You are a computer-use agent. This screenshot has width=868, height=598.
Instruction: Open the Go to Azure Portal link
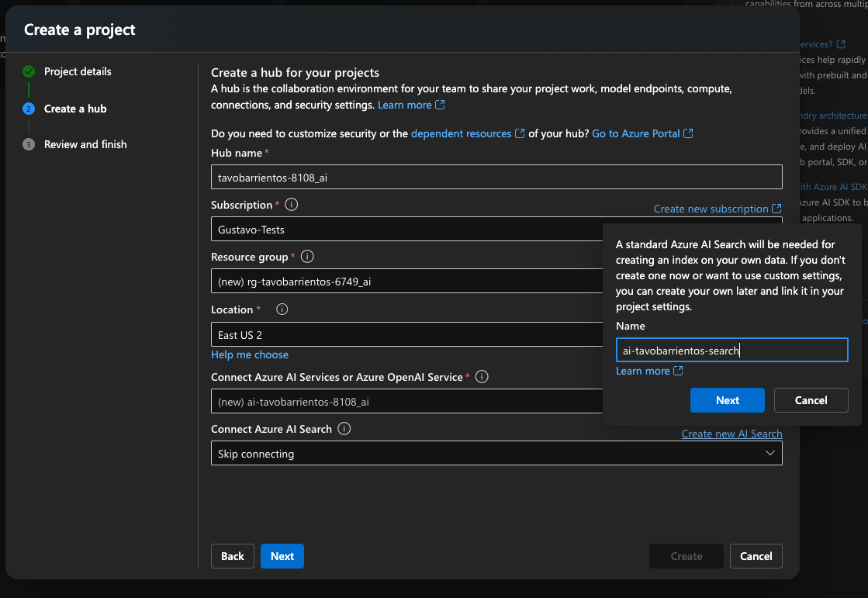point(636,133)
